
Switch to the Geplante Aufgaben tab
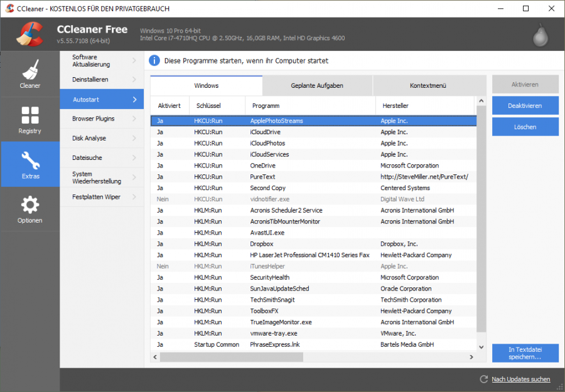point(317,84)
